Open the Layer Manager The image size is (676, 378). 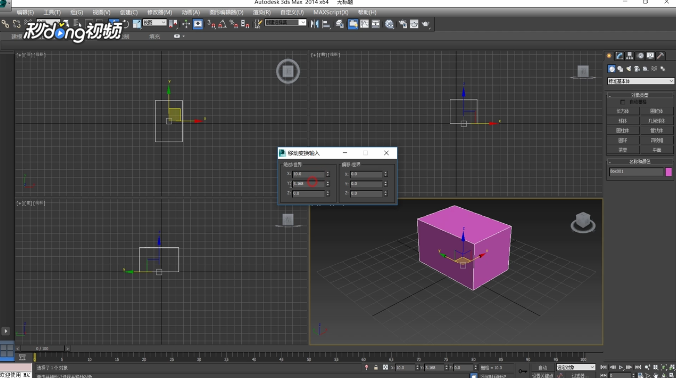[x=340, y=24]
